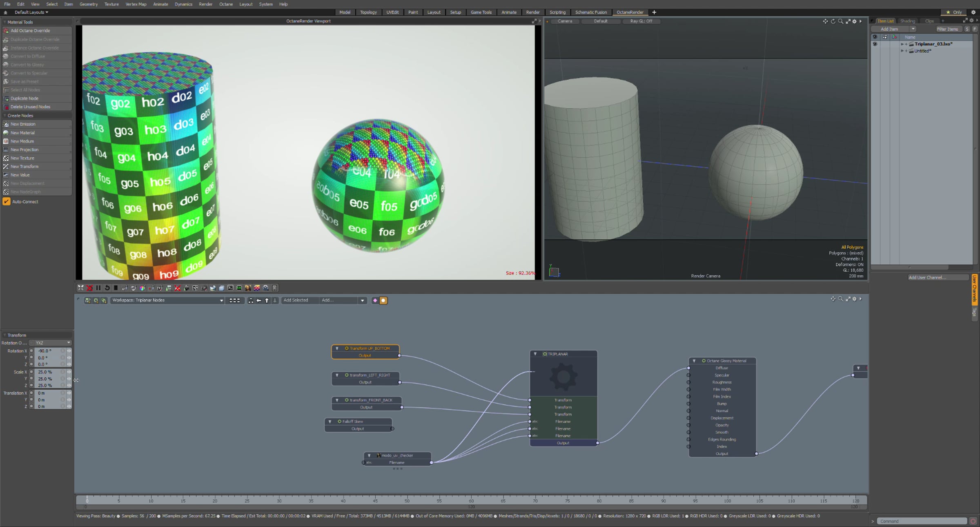
Task: Open the Texture menu
Action: click(111, 4)
